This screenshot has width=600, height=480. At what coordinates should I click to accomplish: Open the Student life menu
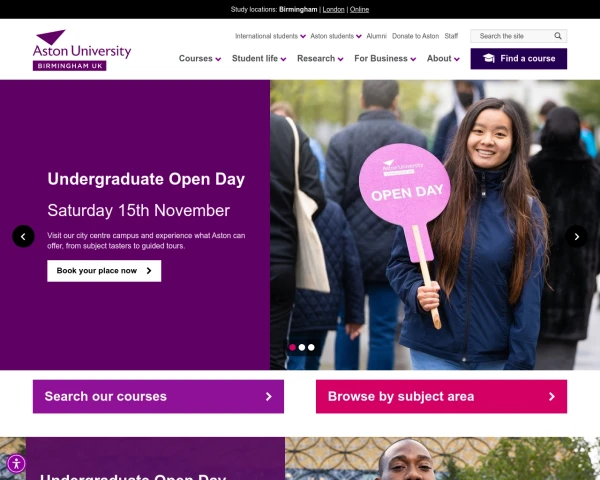pyautogui.click(x=259, y=59)
